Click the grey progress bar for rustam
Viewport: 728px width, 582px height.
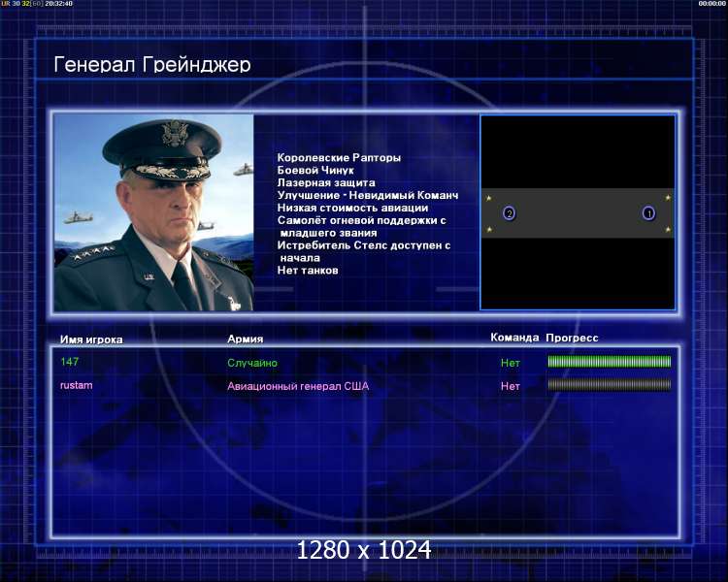pyautogui.click(x=610, y=385)
